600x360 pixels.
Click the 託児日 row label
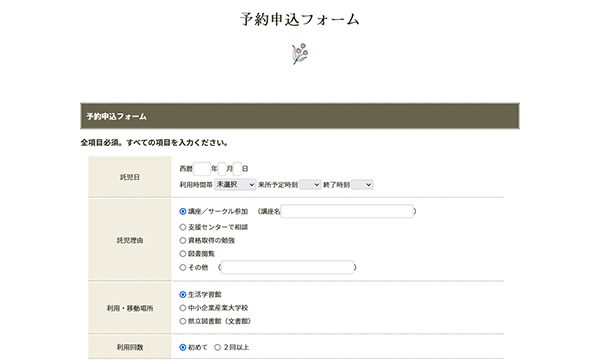point(130,177)
